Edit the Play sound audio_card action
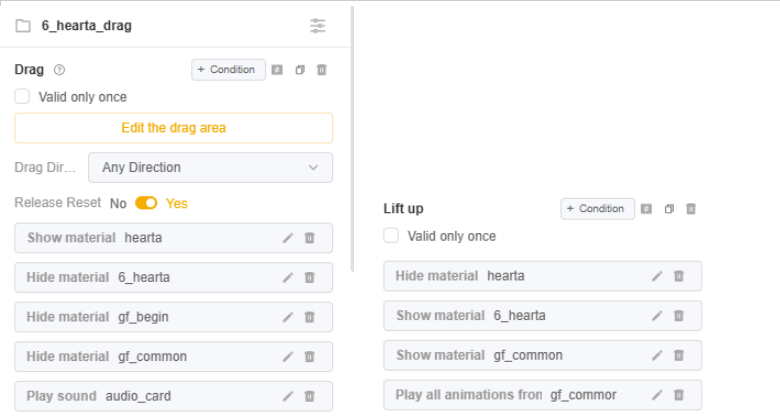Viewport: 780px width, 418px height. (288, 396)
